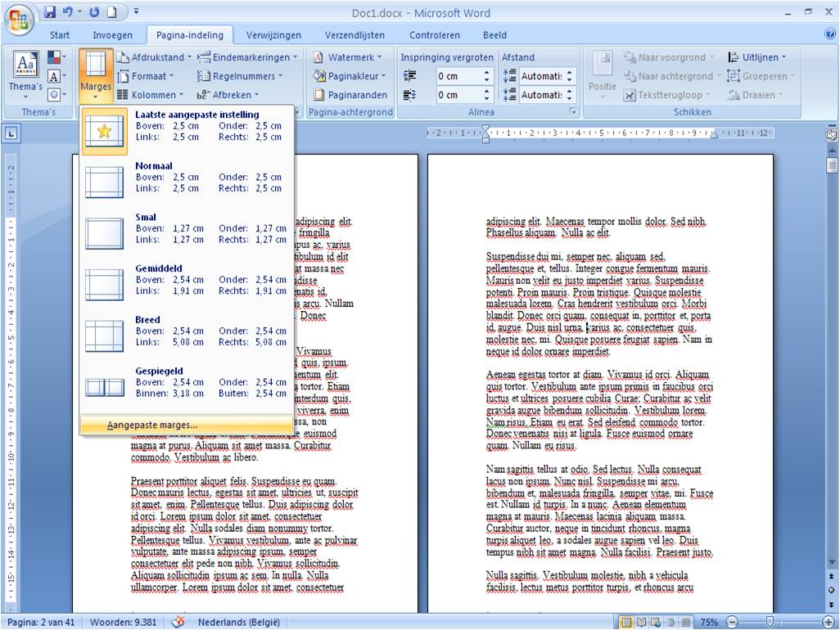Open the Verwijzingen tab
The width and height of the screenshot is (840, 630).
tap(273, 35)
